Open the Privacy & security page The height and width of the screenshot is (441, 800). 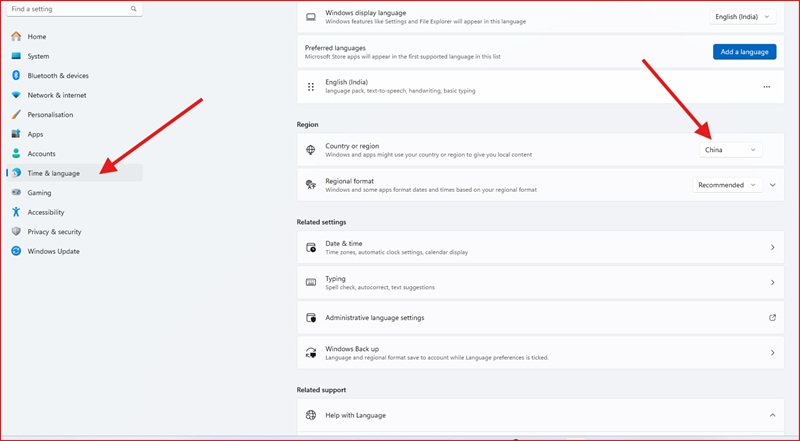74,231
